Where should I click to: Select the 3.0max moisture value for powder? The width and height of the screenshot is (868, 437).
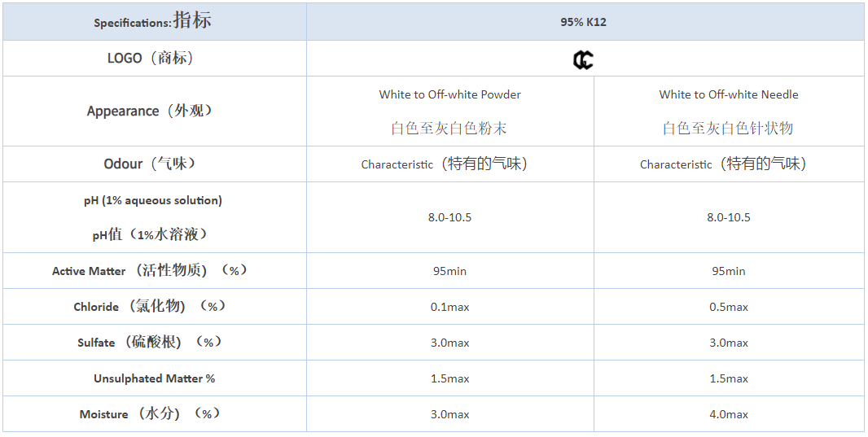tap(450, 414)
